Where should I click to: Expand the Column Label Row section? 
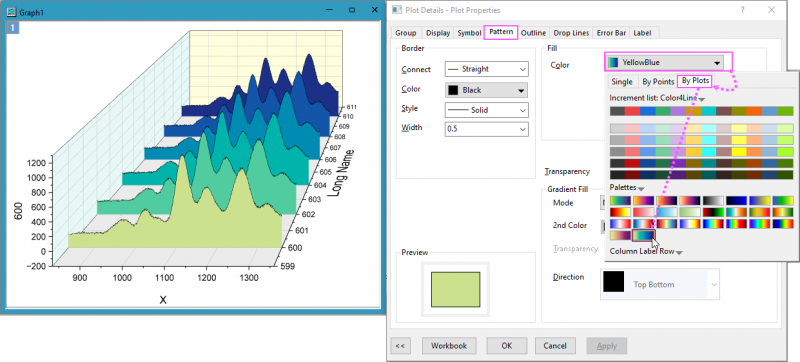tap(679, 252)
